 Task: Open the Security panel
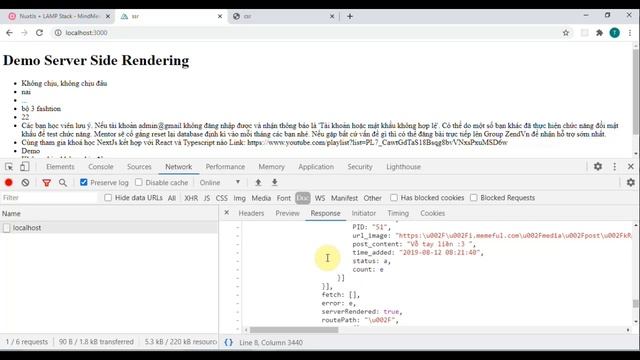click(x=360, y=167)
